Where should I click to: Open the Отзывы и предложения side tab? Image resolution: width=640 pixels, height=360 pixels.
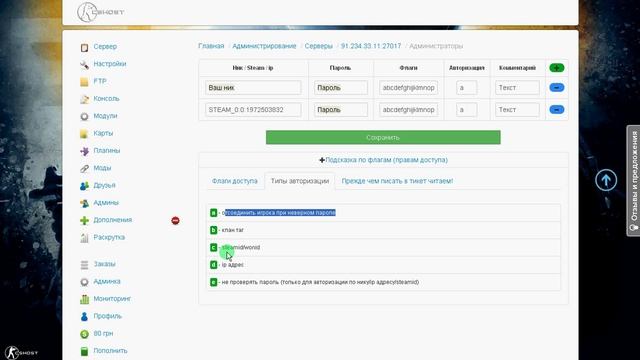(x=633, y=180)
